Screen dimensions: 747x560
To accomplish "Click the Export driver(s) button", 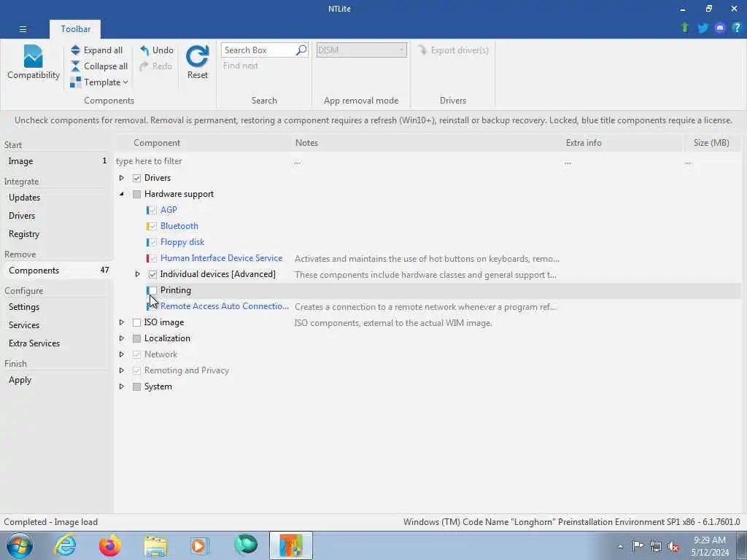I will click(x=453, y=50).
